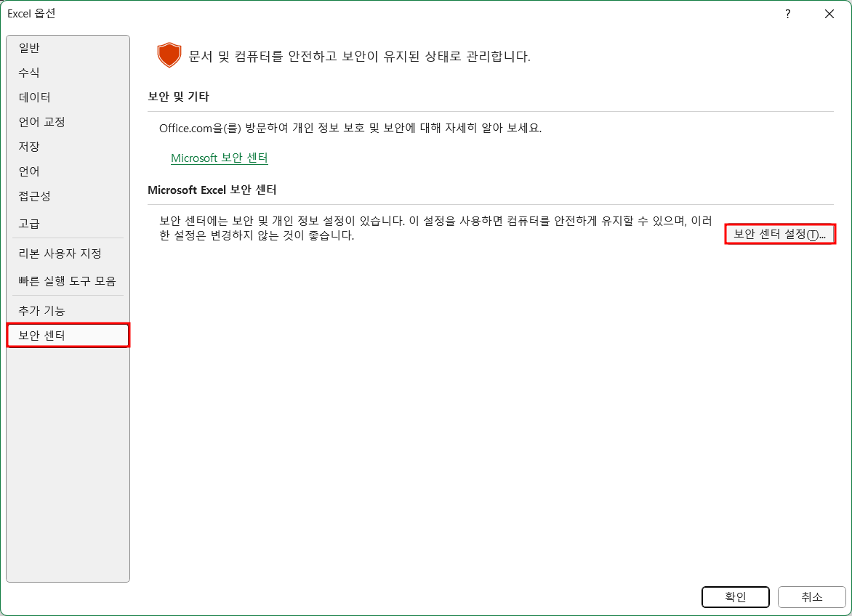852x616 pixels.
Task: Switch to 접근성 options
Action: [x=68, y=196]
